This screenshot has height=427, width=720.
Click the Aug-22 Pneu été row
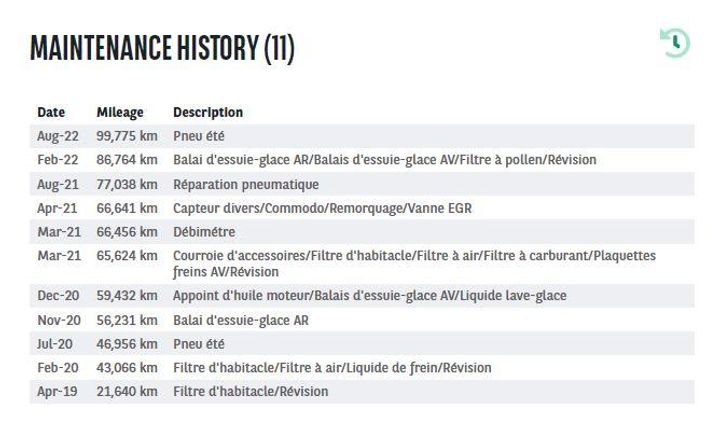[x=362, y=136]
